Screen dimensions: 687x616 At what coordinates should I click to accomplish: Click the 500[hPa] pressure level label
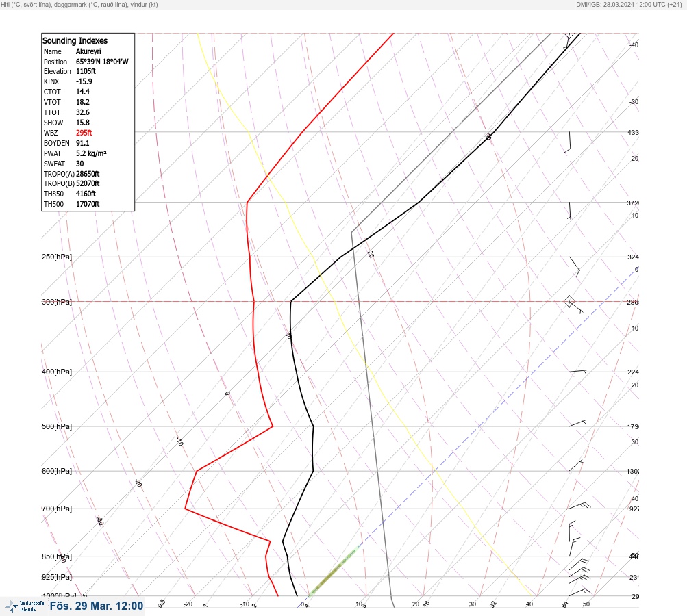point(57,426)
